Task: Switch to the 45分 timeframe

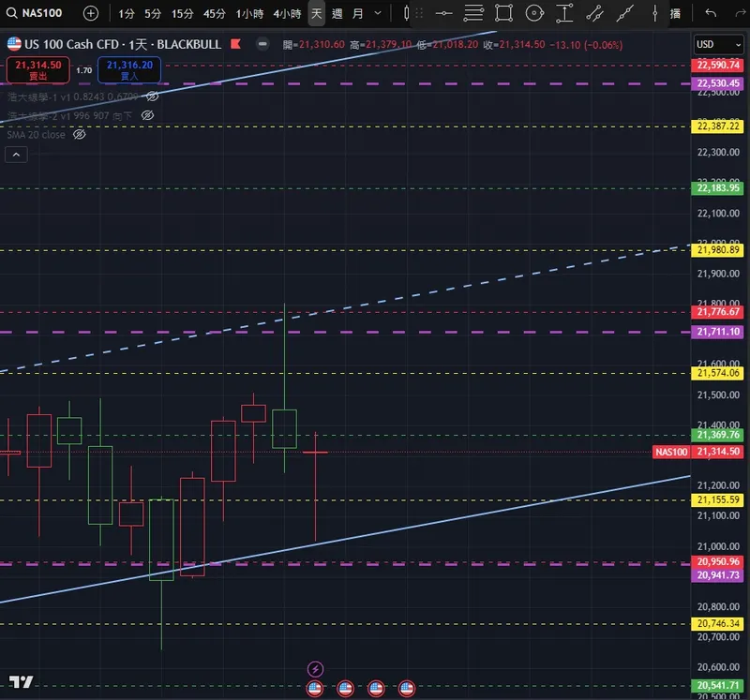Action: [215, 14]
